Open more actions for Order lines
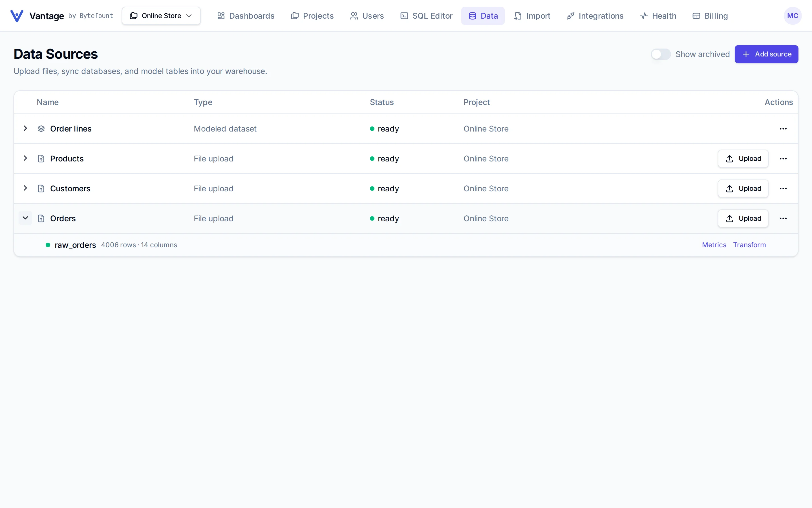This screenshot has width=812, height=508. click(x=783, y=129)
